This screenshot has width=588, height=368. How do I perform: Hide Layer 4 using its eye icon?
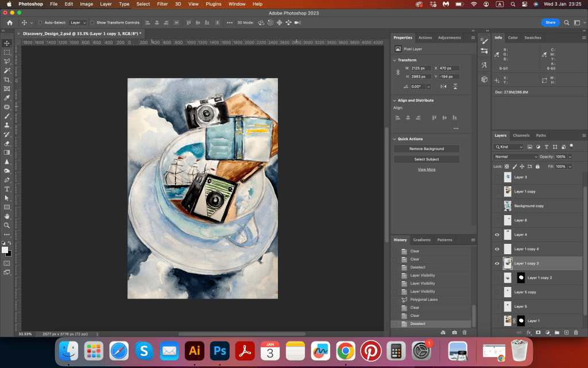pos(497,235)
